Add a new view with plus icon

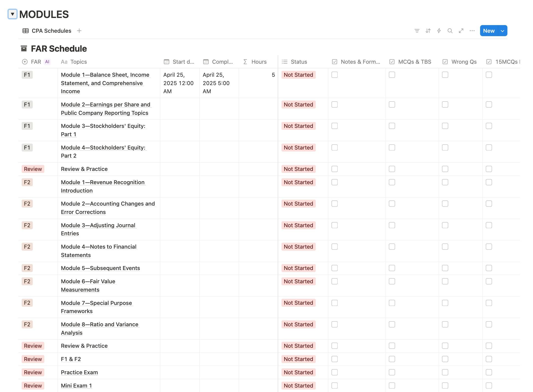79,31
